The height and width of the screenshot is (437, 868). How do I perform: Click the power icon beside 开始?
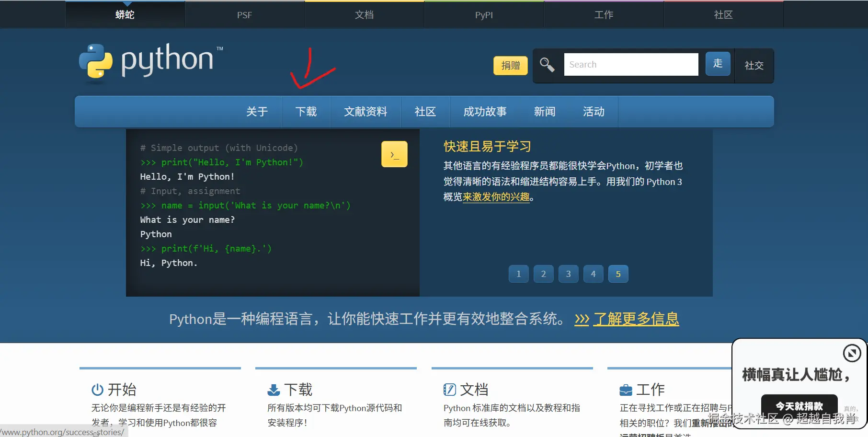click(97, 390)
